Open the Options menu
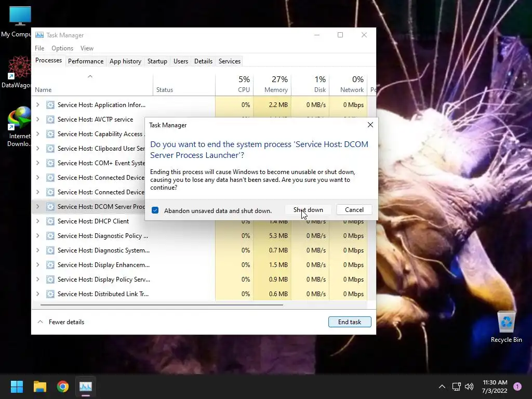This screenshot has width=532, height=399. click(62, 48)
